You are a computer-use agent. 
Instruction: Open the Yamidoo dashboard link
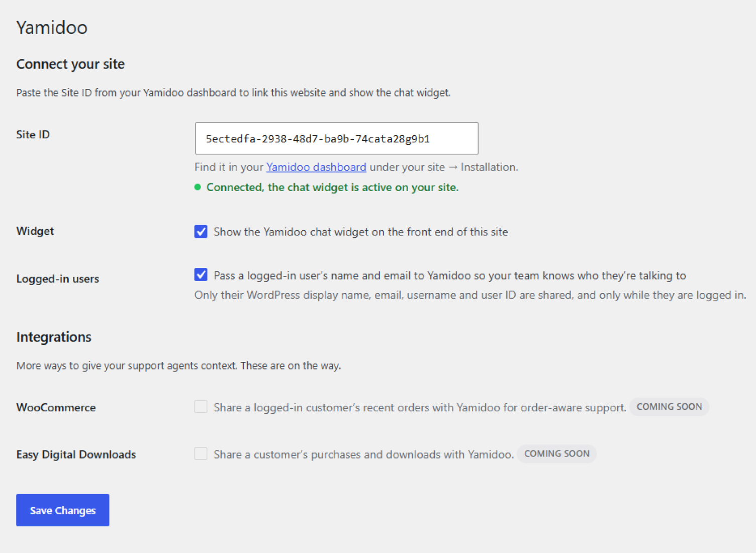316,167
